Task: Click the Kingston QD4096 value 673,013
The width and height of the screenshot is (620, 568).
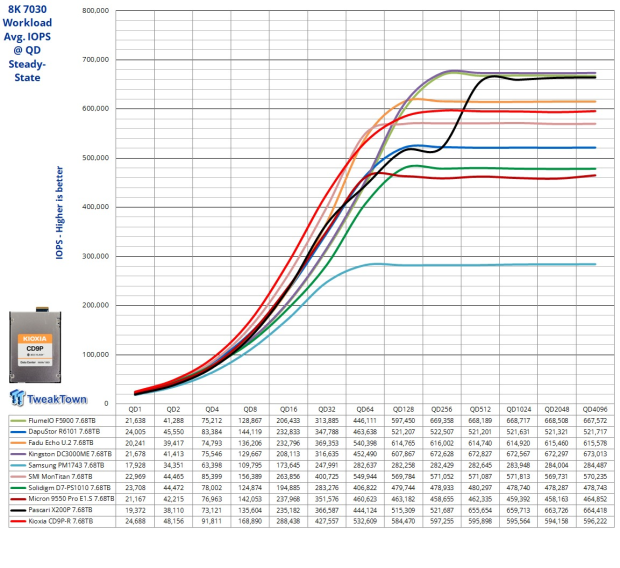Action: click(x=595, y=454)
